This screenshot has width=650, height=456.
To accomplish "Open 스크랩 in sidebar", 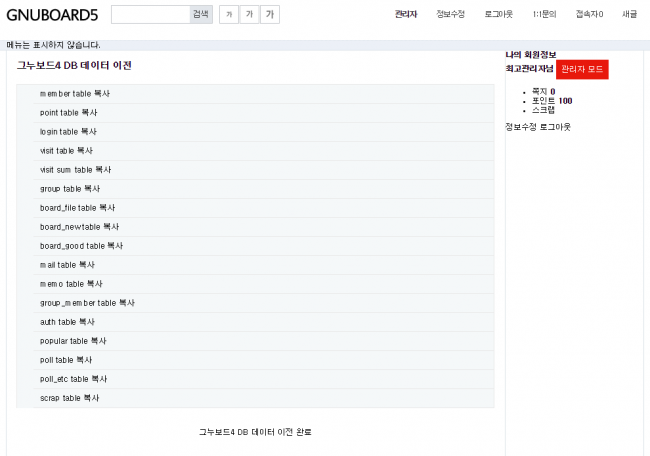I will [543, 110].
